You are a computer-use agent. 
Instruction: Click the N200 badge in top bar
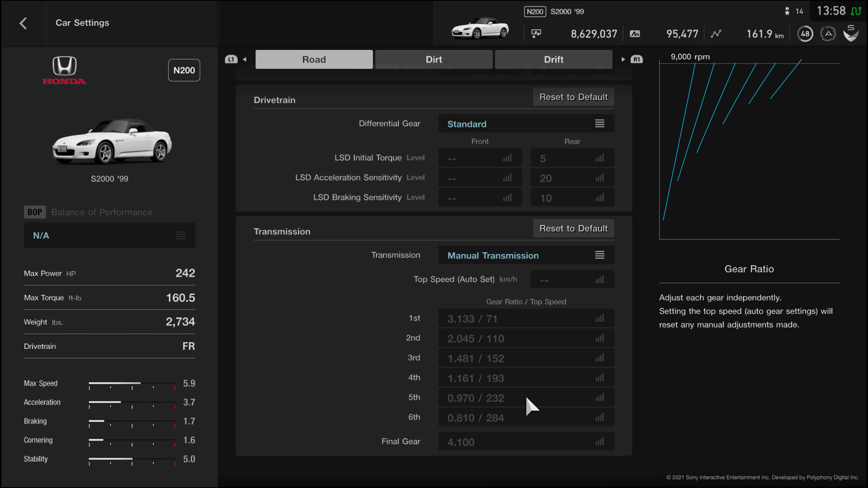click(x=535, y=12)
